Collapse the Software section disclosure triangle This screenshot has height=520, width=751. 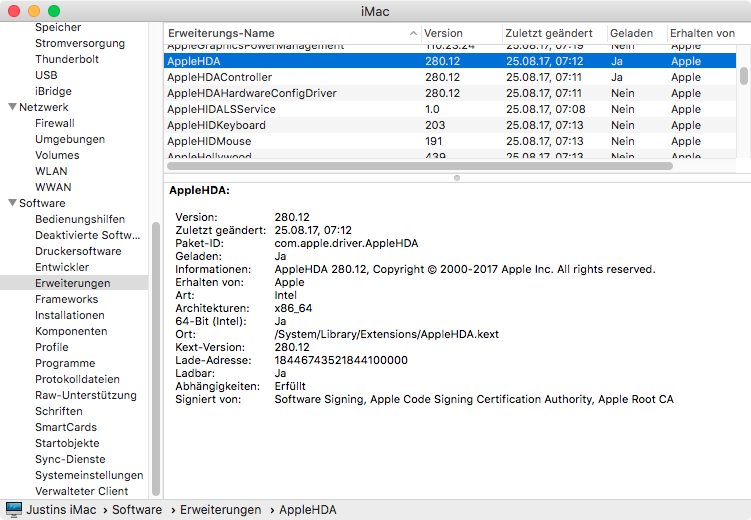(11, 203)
